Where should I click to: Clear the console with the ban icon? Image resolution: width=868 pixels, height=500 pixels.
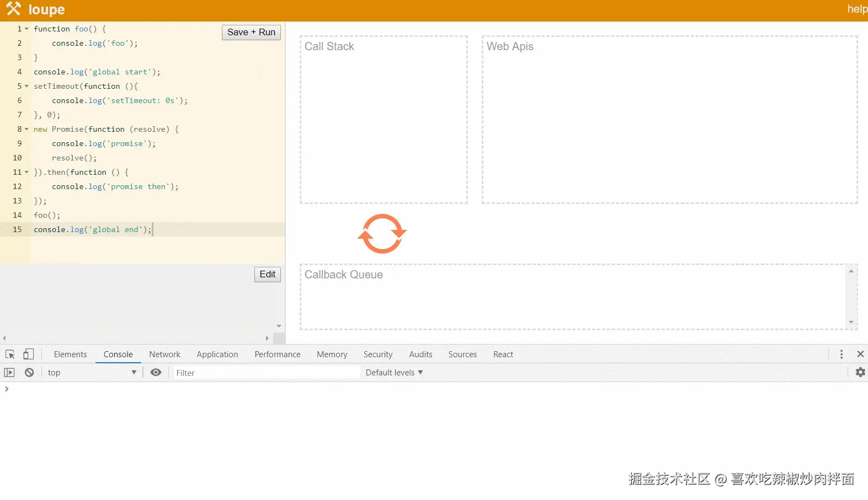[29, 373]
